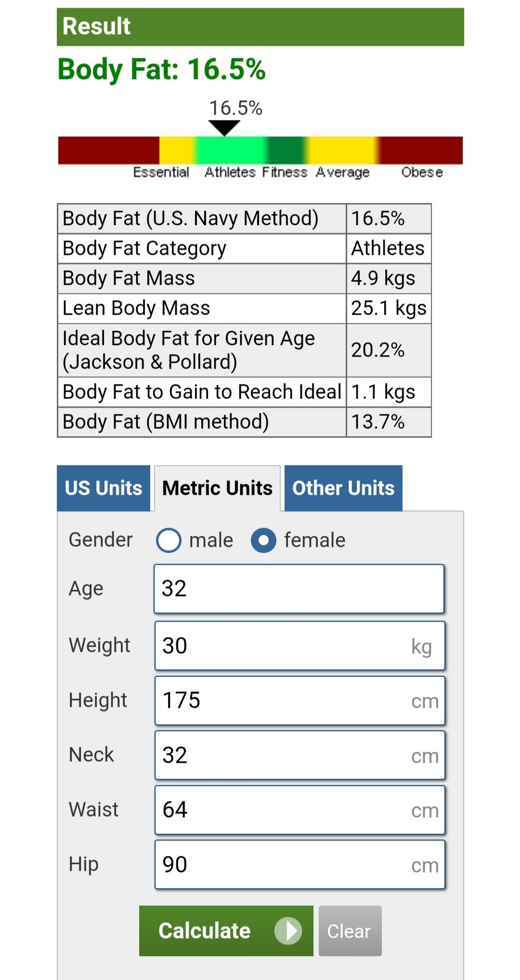Screen dimensions: 520x980
Task: Focus the Hip measurement field
Action: 299,864
